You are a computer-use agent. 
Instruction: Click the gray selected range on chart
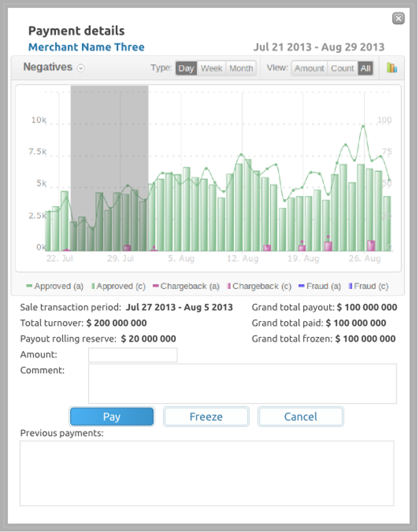click(x=109, y=157)
